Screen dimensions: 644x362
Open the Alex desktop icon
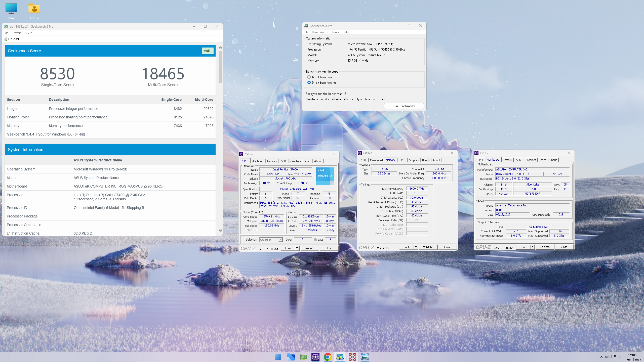11,11
